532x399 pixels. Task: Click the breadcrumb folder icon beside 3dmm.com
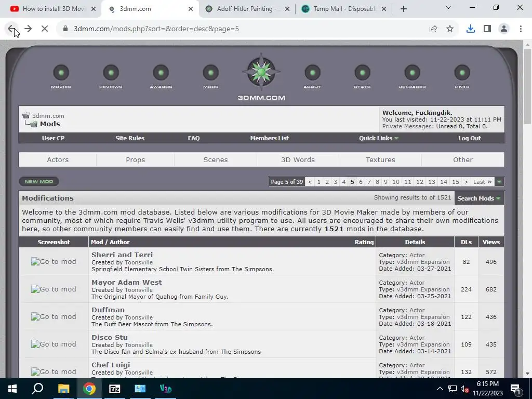[x=26, y=115]
